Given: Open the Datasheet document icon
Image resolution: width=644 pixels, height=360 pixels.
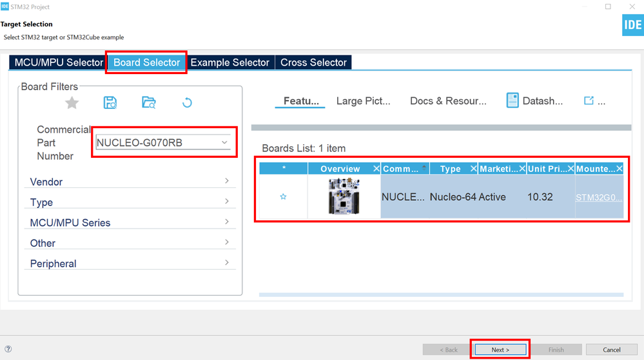Looking at the screenshot, I should click(512, 100).
